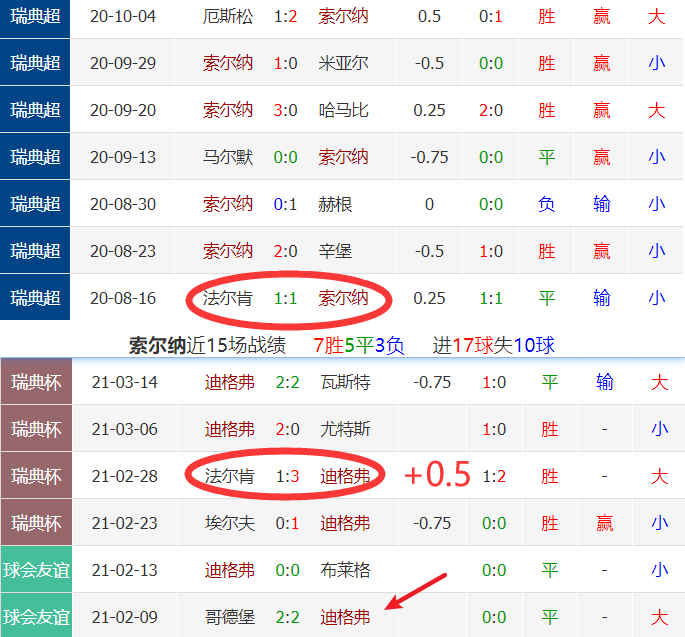
Task: Open the 布莱格 team link
Action: (345, 570)
